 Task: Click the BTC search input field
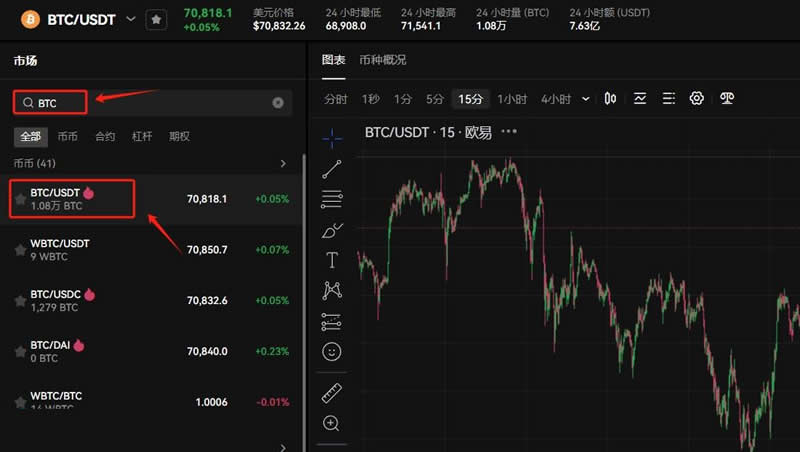pyautogui.click(x=150, y=102)
